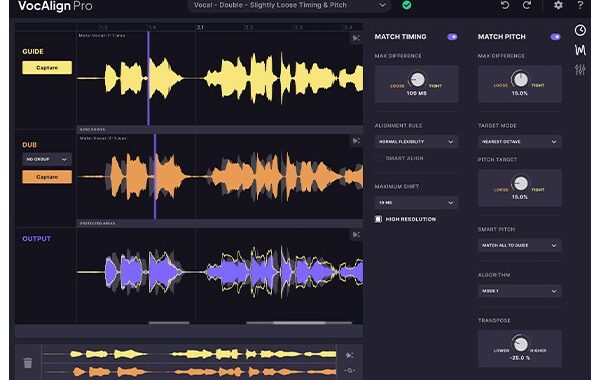Click the Dub file name 'Male-Vocal-2-1.wav'
The image size is (600, 380).
[103, 138]
